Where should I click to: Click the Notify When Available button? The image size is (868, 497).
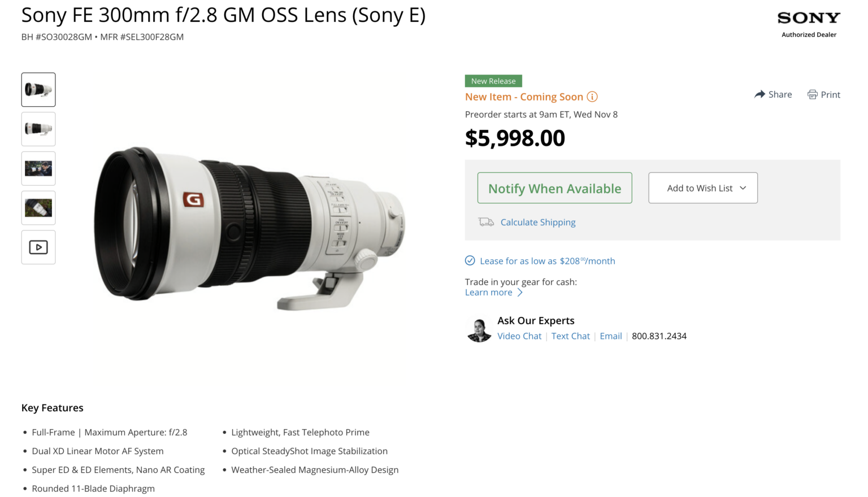tap(554, 188)
